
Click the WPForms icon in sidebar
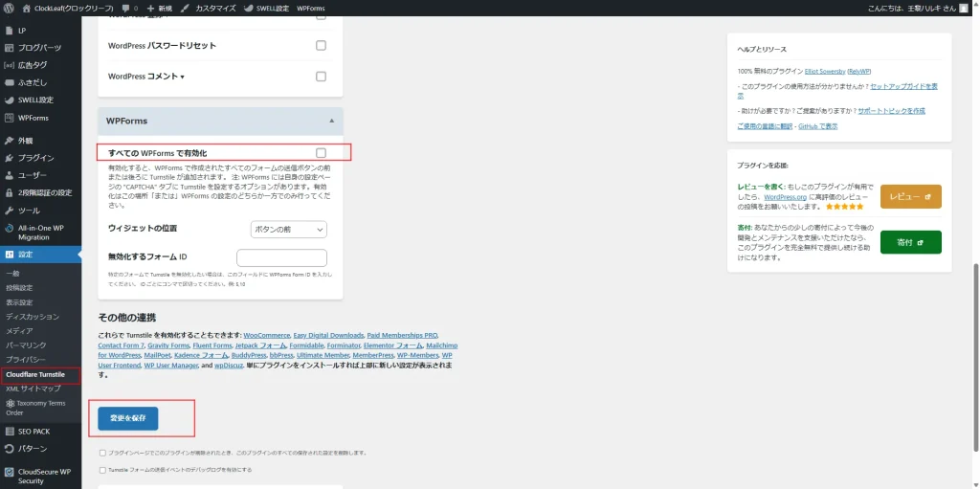click(10, 118)
